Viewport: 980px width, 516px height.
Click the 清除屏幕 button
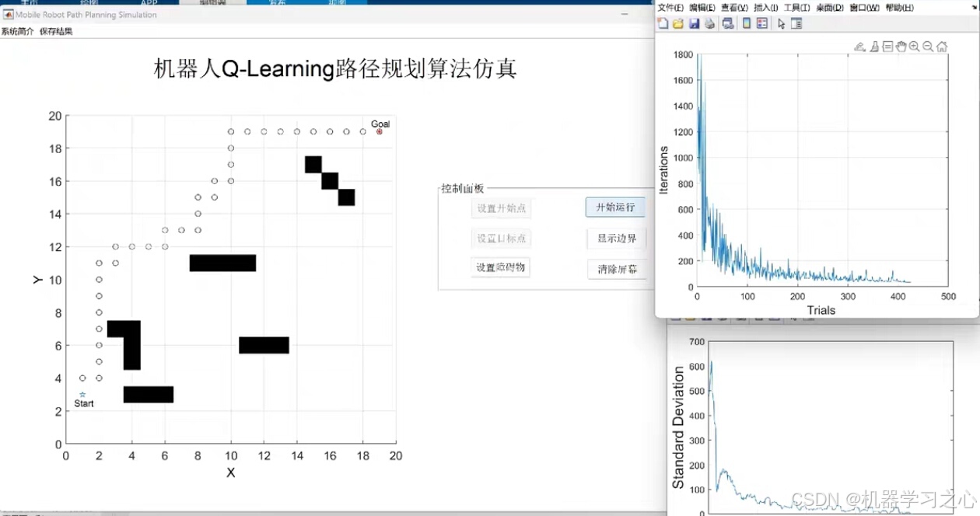tap(617, 270)
